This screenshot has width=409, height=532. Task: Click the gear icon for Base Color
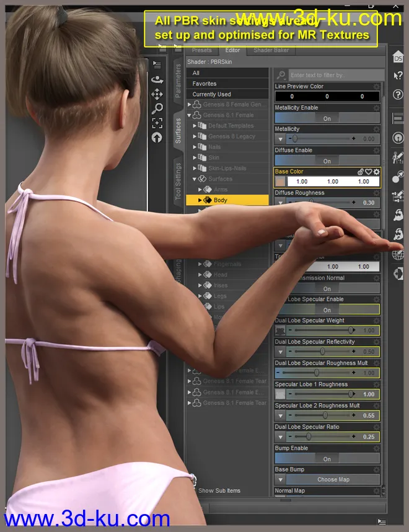[x=376, y=172]
